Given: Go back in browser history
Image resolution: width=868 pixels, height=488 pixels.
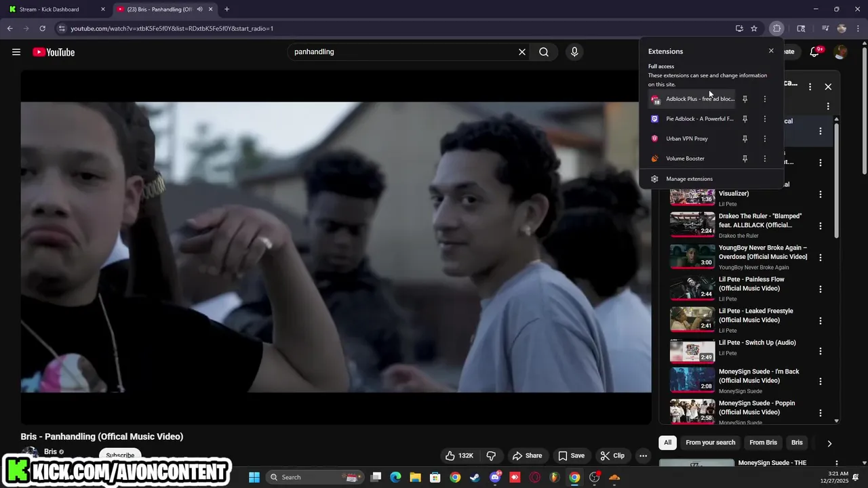Looking at the screenshot, I should coord(9,28).
